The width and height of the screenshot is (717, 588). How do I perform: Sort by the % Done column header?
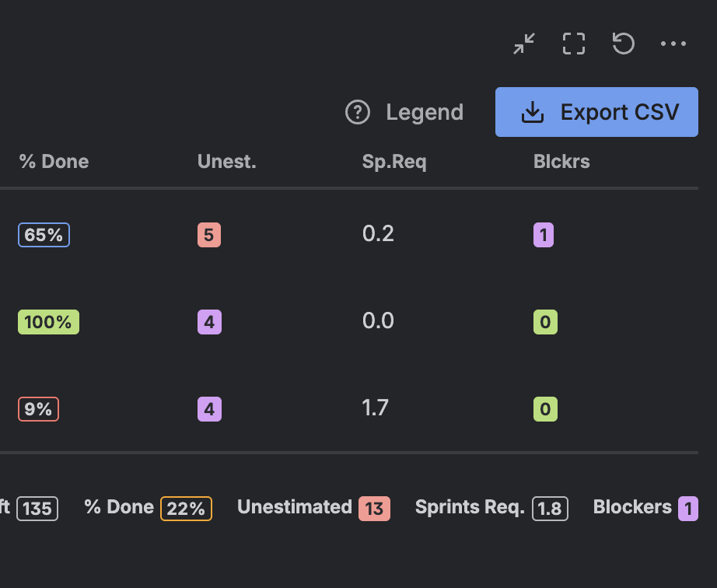(53, 162)
